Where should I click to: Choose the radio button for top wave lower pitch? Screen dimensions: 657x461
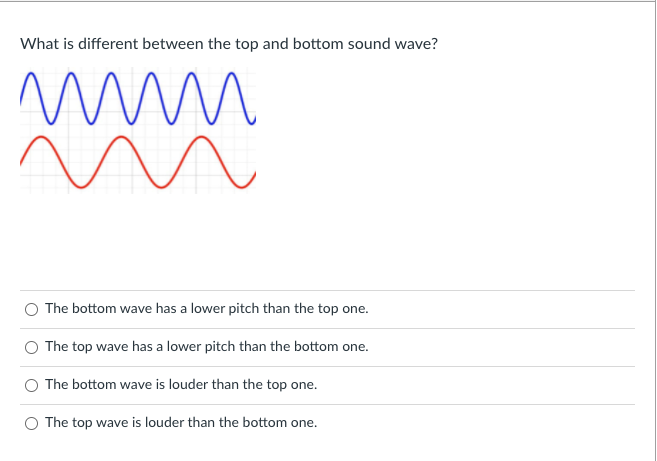pos(32,347)
